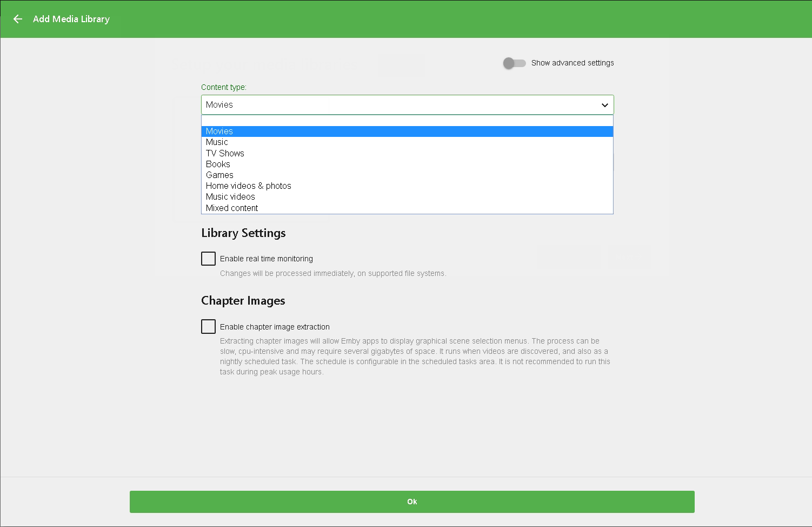Click the Content type combo box field

point(400,105)
